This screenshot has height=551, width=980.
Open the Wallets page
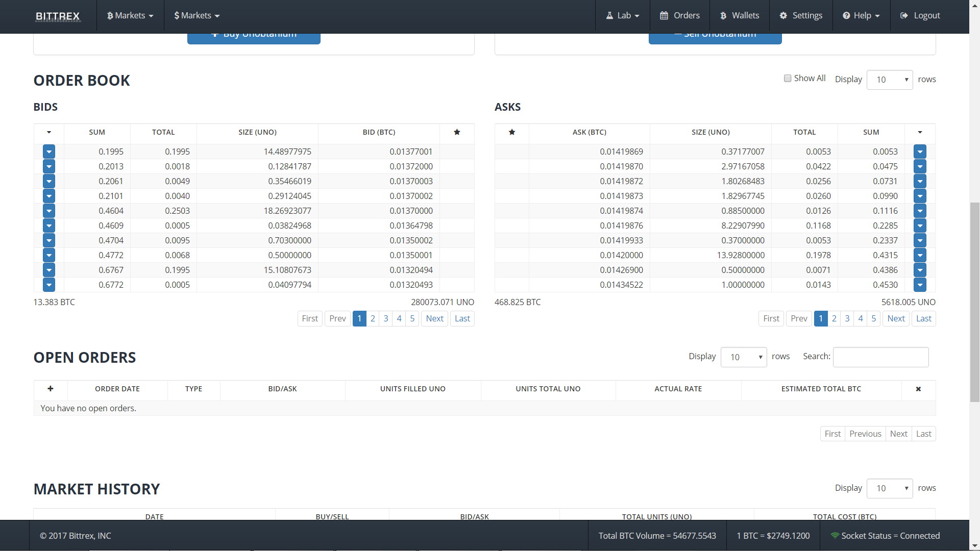pos(740,16)
